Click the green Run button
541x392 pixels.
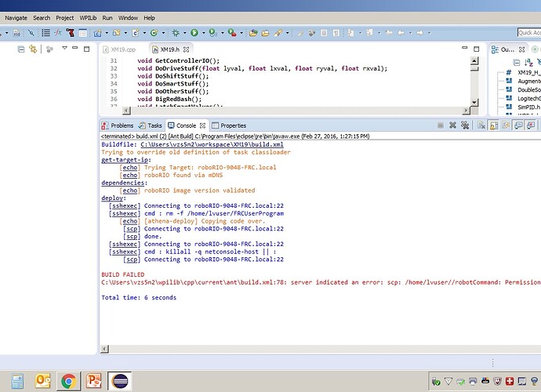point(194,33)
